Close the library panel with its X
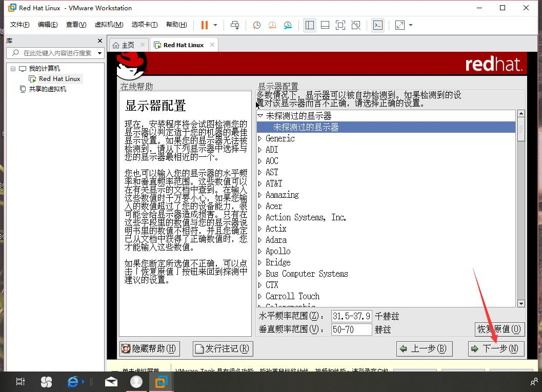 (x=100, y=41)
